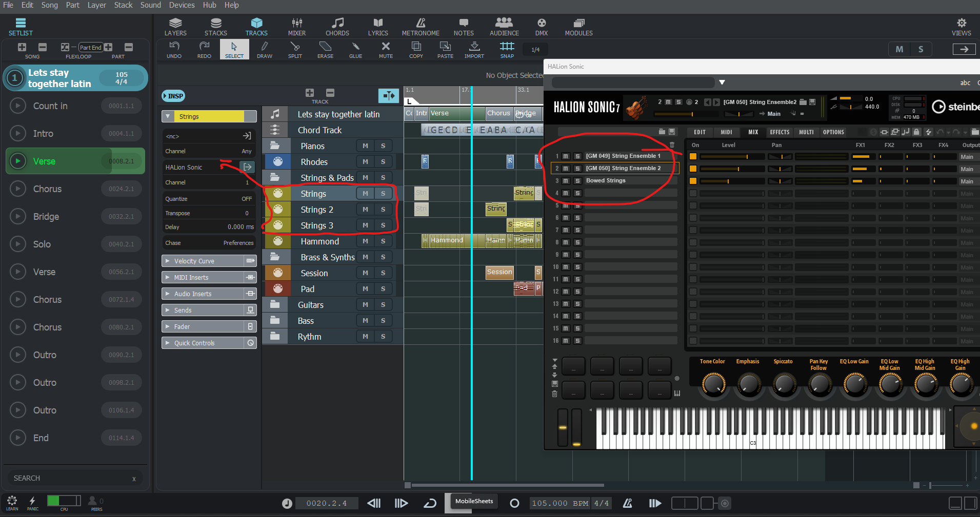Open the HALion Sonic instrument editor button
The height and width of the screenshot is (517, 980).
[247, 167]
